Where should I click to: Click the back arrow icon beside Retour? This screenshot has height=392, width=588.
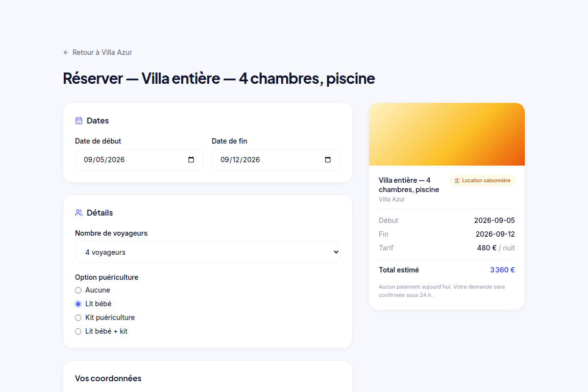[66, 52]
